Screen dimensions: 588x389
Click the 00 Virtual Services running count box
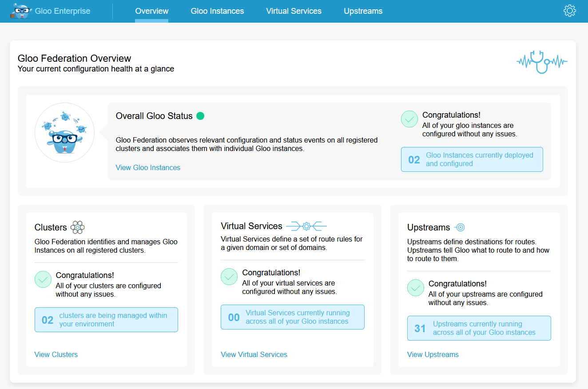coord(293,317)
